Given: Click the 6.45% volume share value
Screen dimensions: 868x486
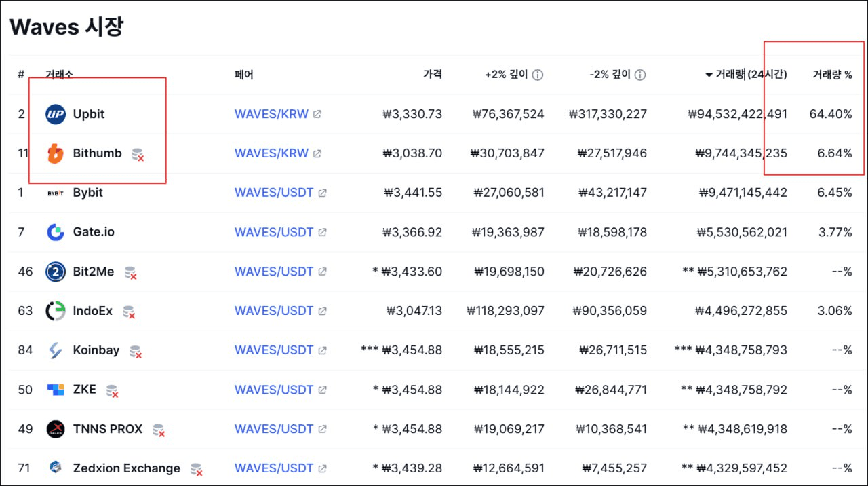Looking at the screenshot, I should coord(835,193).
